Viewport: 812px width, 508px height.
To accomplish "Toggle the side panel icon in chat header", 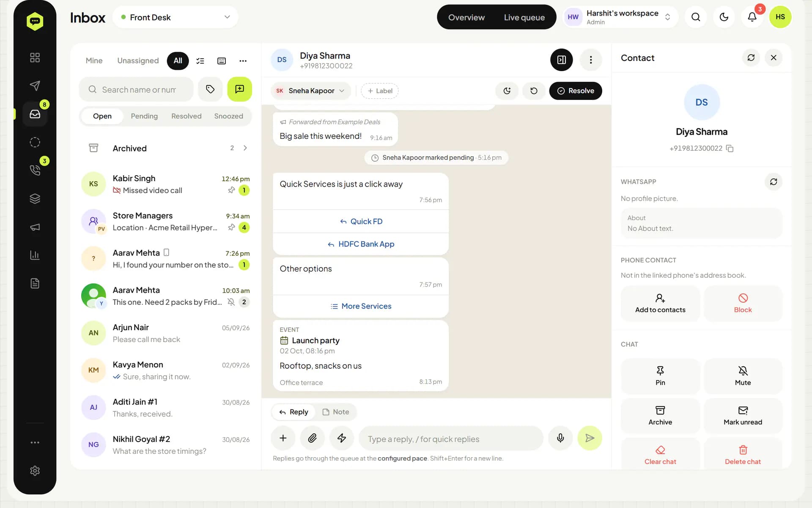I will coord(561,60).
